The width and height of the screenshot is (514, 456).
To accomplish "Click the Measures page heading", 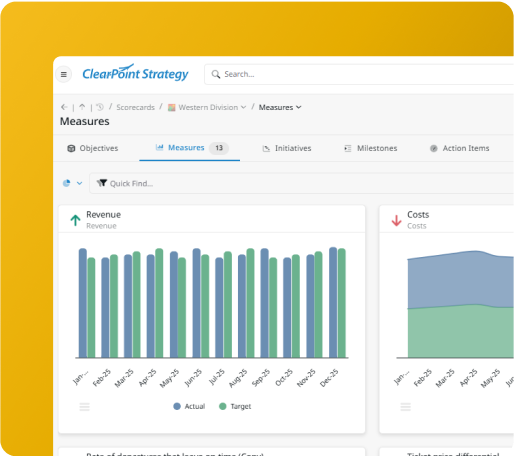I will point(85,121).
